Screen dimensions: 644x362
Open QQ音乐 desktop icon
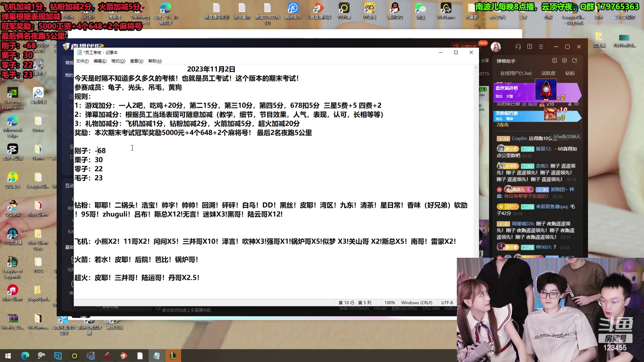12,180
